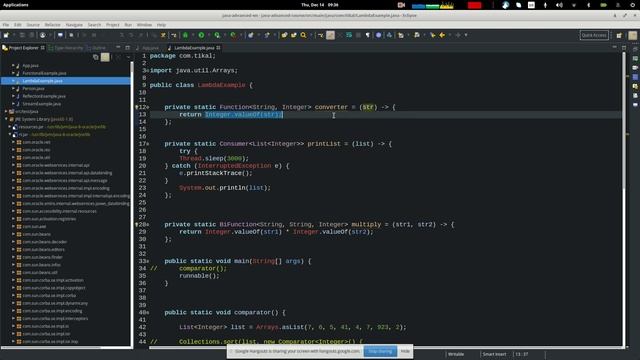Select ReflectionExample.java in Project Explorer
This screenshot has width=640, height=360.
(x=44, y=96)
